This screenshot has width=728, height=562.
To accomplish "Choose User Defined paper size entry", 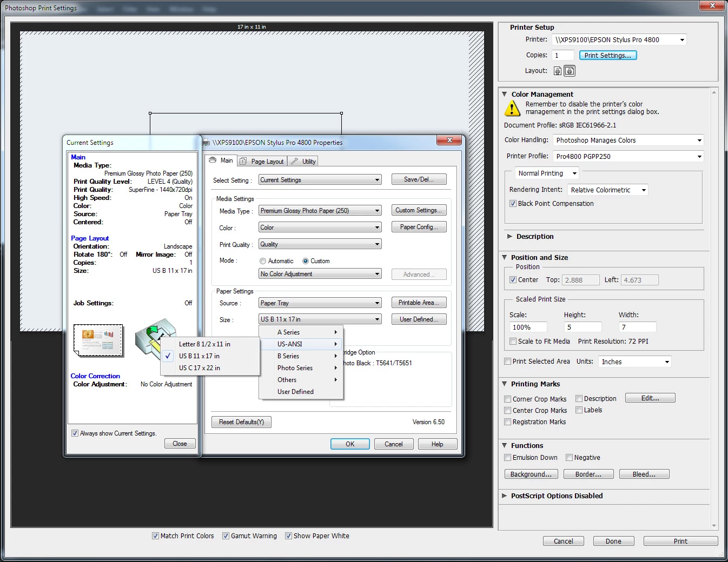I will (302, 392).
